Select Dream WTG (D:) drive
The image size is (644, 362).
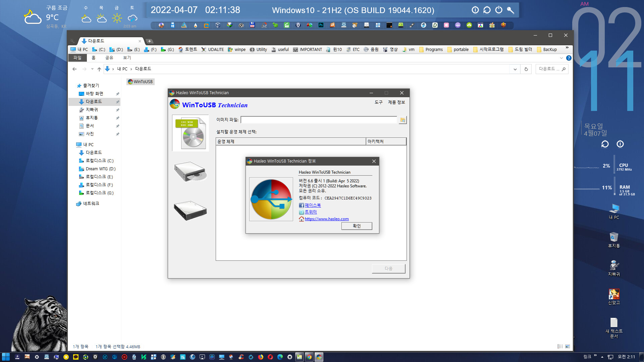[x=101, y=169]
